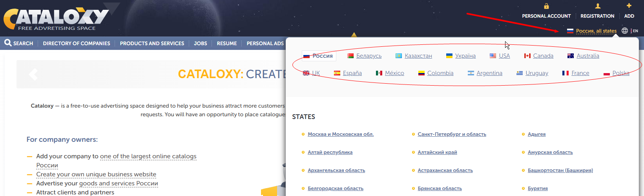The image size is (644, 196).
Task: Click the Argentina flag icon
Action: pyautogui.click(x=471, y=73)
